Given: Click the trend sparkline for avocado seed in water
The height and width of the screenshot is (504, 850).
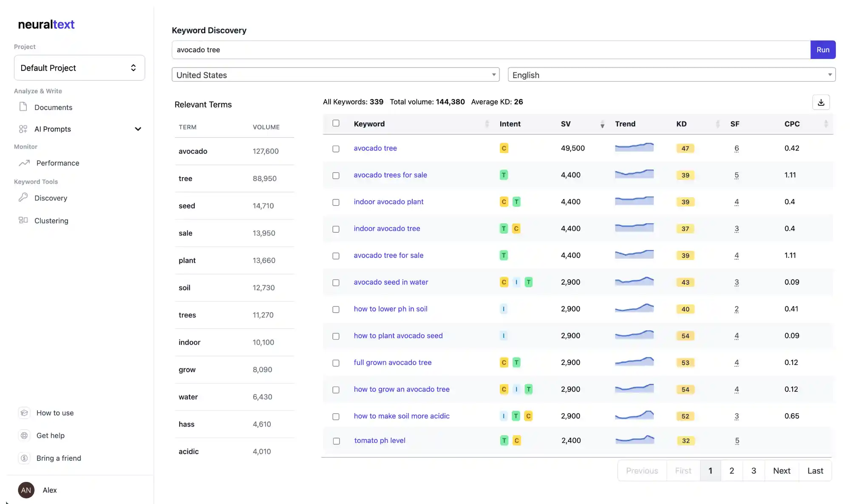Looking at the screenshot, I should click(634, 281).
